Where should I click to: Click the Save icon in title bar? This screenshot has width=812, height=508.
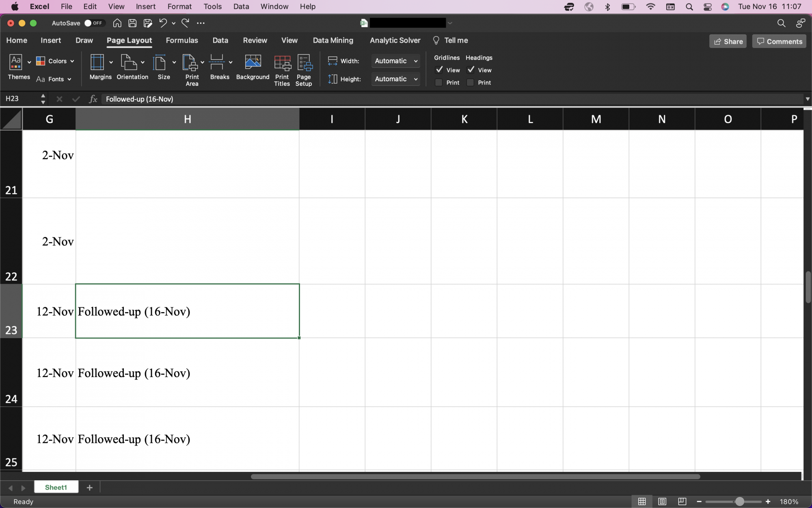[x=132, y=23]
